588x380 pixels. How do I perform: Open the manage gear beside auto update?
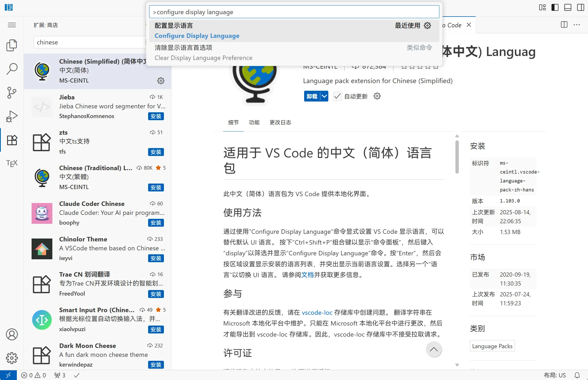(x=377, y=96)
